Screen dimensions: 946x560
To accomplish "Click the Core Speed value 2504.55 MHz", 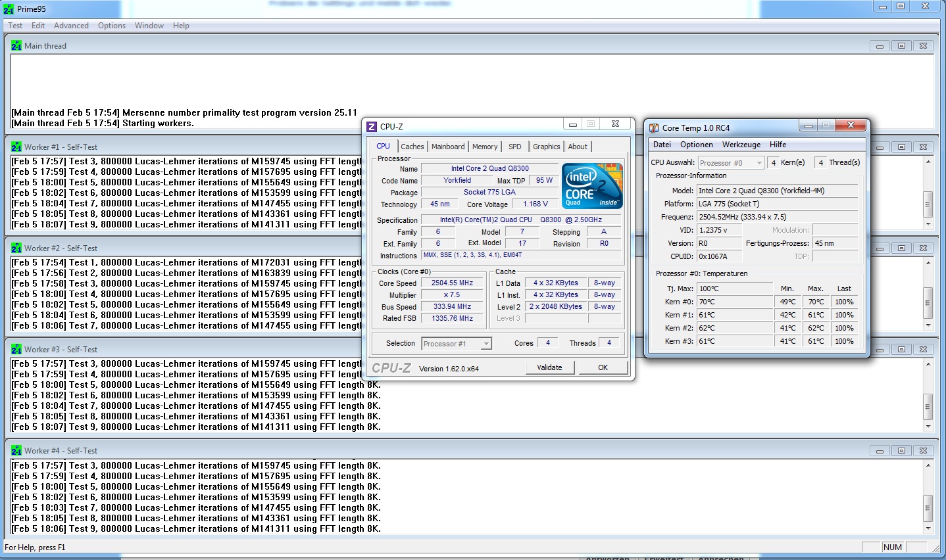I will click(452, 283).
